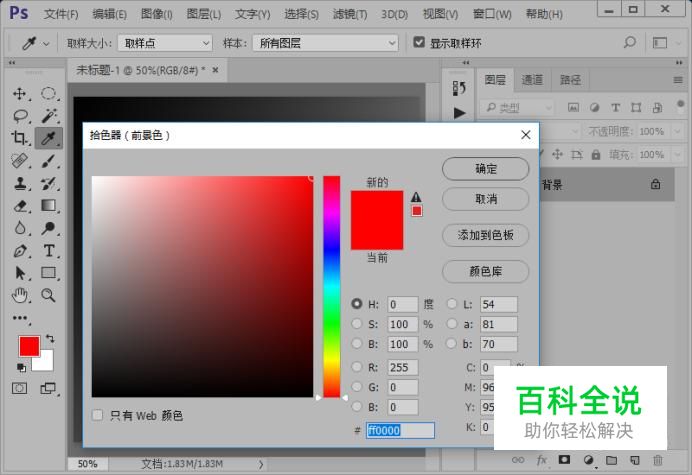
Task: Open the layer Opacity dropdown arrow
Action: point(677,131)
